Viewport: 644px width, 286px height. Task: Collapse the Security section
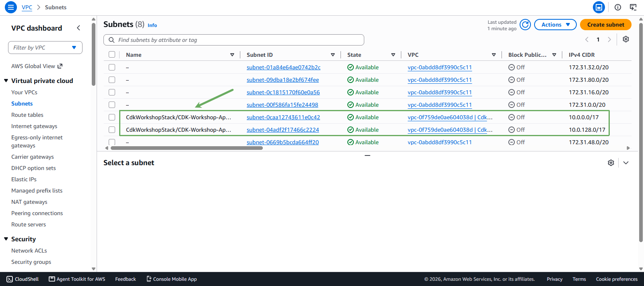6,239
